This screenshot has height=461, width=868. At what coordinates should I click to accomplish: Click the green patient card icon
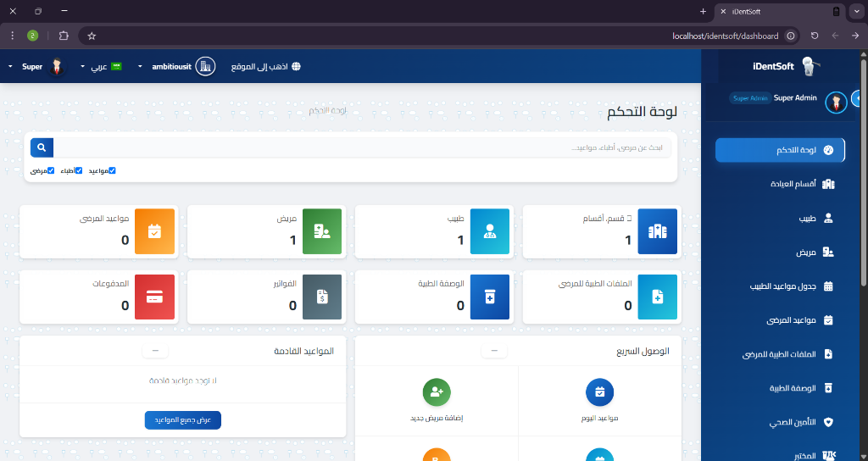point(322,231)
